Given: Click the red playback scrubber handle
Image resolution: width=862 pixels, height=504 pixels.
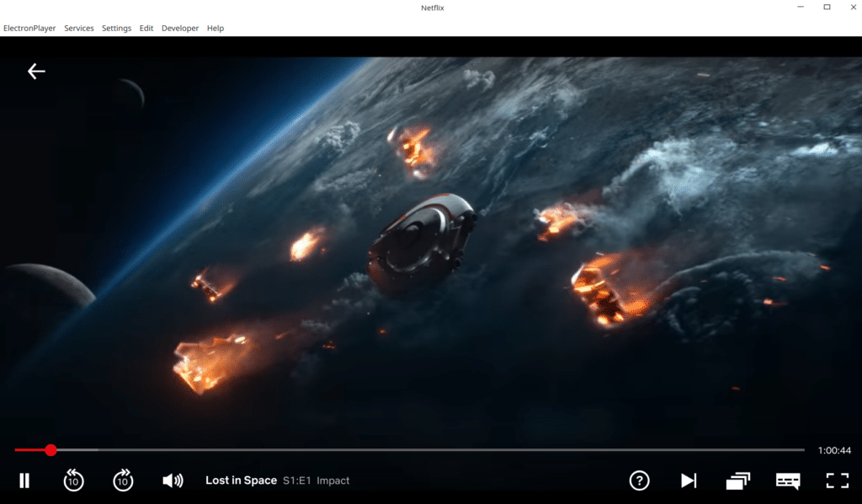Looking at the screenshot, I should coord(51,450).
